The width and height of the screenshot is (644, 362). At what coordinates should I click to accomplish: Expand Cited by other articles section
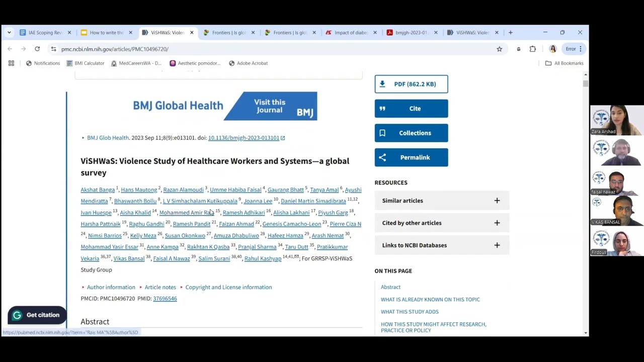coord(442,223)
